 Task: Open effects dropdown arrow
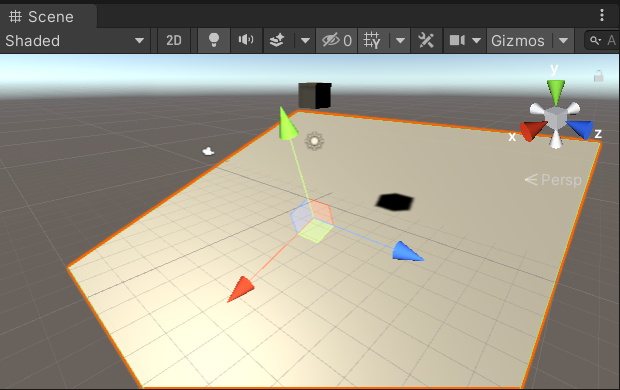pos(305,41)
